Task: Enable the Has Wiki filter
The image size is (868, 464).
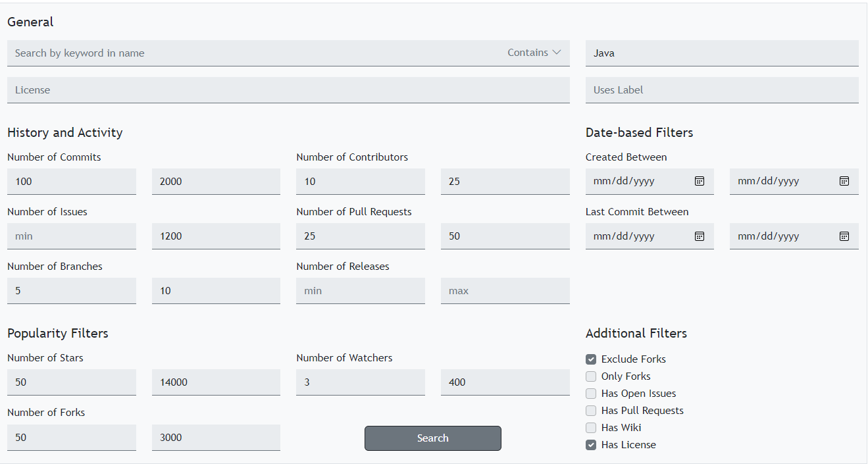Action: [591, 428]
